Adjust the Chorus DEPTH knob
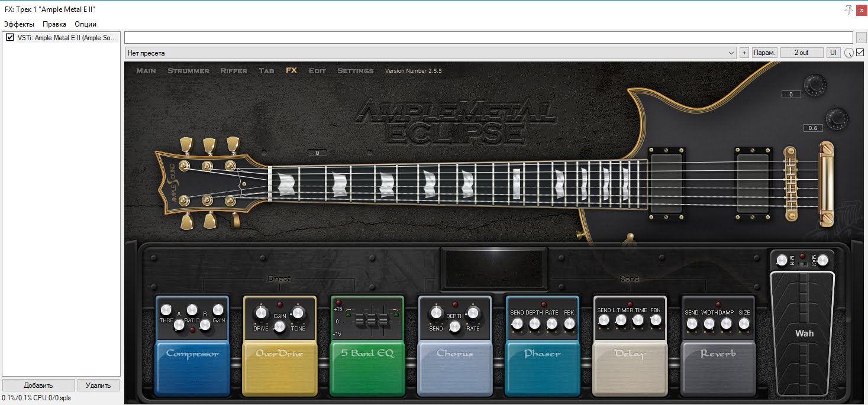 (455, 327)
